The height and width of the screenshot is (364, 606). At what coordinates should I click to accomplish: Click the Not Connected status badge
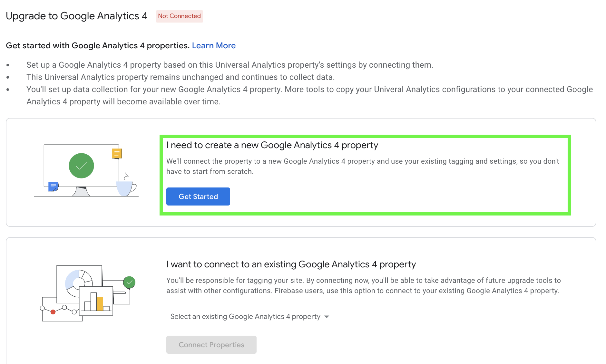pos(179,16)
